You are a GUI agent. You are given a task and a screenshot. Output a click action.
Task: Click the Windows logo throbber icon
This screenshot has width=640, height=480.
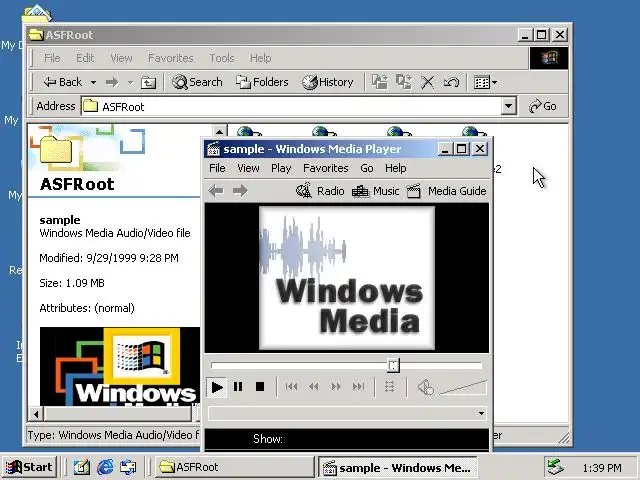pos(549,58)
